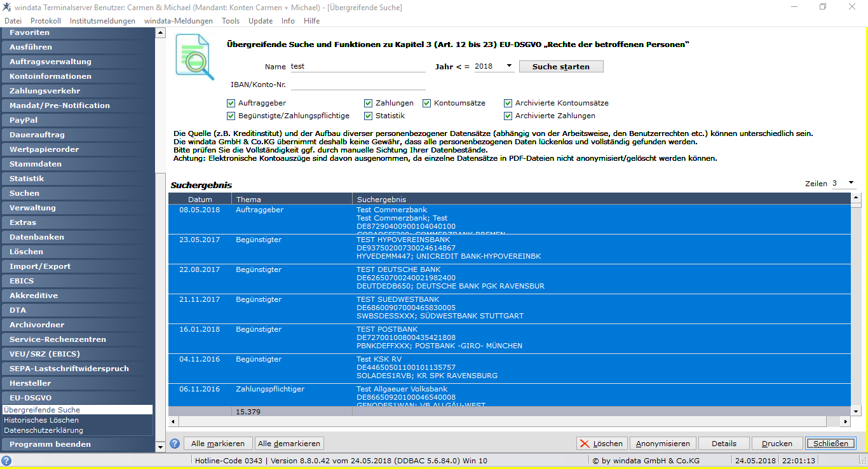Click the Alle markieren button
The width and height of the screenshot is (868, 469).
pos(218,444)
